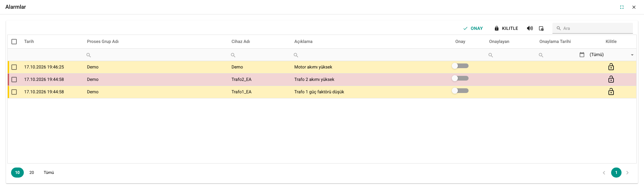
Task: Click lock icon for Trafo 2 akımı yüksek row
Action: click(x=611, y=79)
